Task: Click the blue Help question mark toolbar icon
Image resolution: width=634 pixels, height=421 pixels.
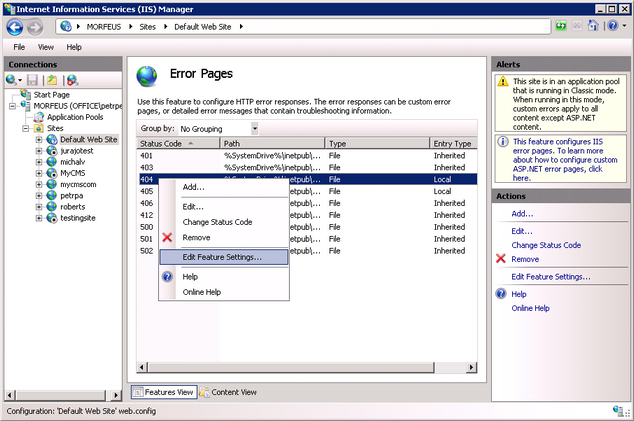Action: (x=613, y=26)
